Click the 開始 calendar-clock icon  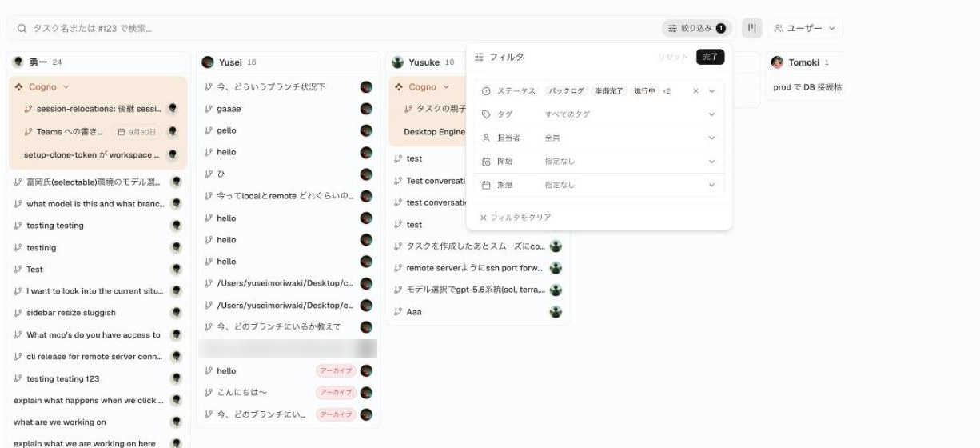[486, 162]
